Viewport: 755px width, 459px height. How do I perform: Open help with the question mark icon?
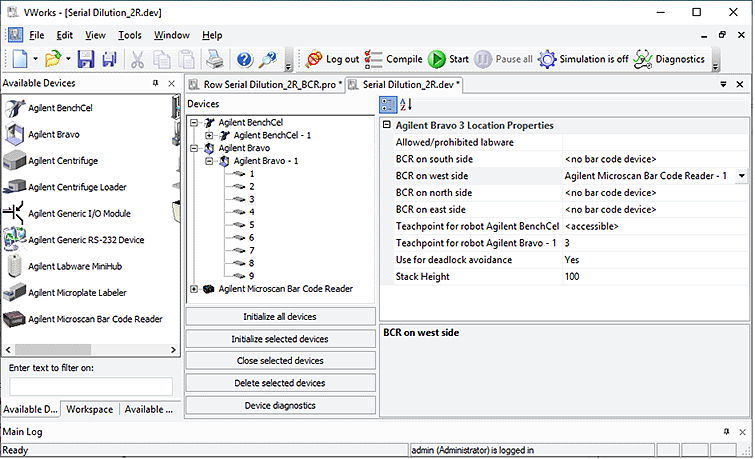(245, 59)
